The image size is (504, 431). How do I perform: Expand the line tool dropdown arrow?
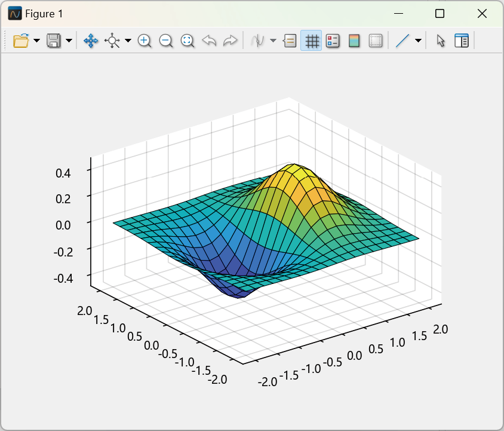[418, 41]
